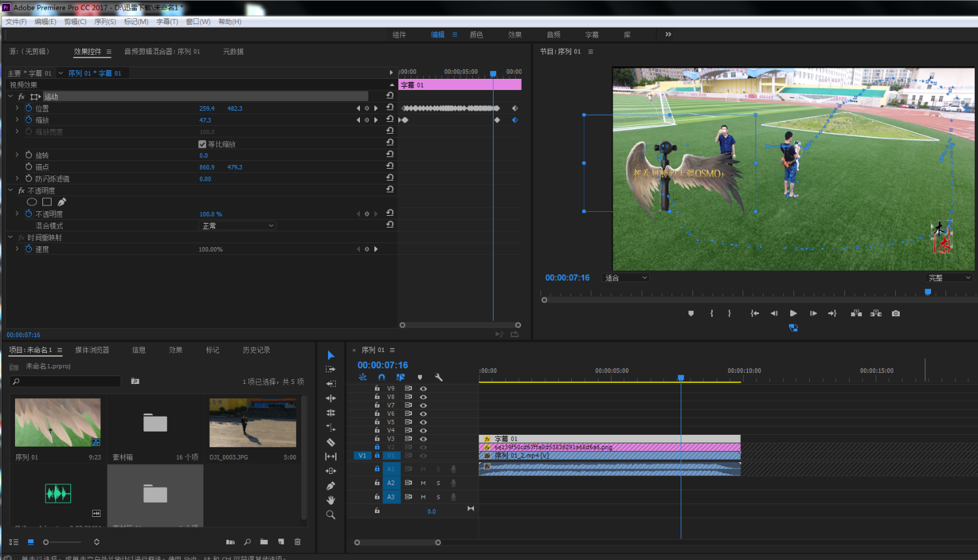Viewport: 978px width, 560px height.
Task: Toggle 位置 stopwatch animation
Action: tap(29, 108)
